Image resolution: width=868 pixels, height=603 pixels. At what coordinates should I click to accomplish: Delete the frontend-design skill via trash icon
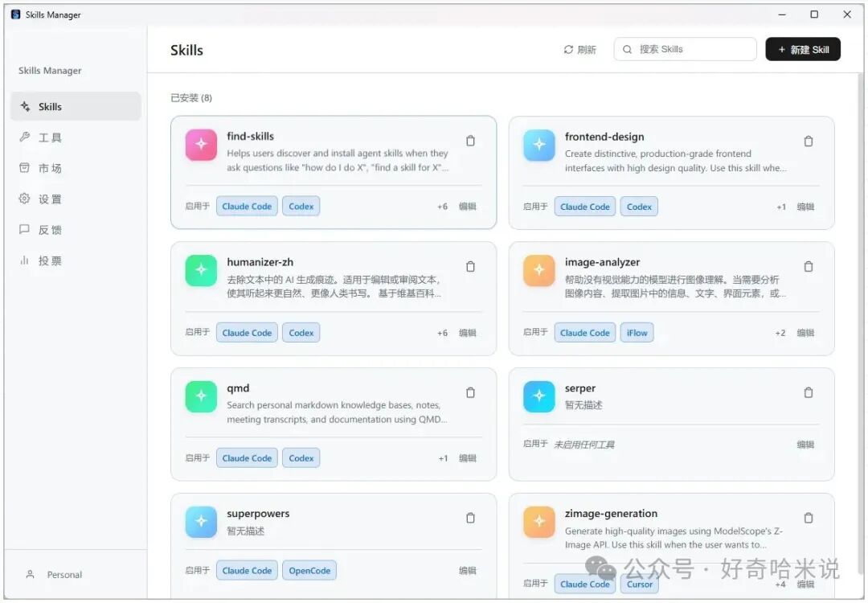[x=809, y=142]
